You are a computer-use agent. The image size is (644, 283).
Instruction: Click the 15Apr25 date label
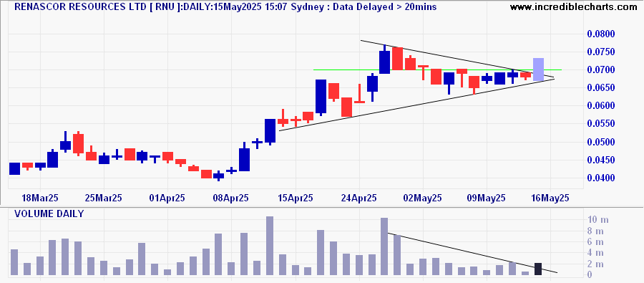(x=296, y=198)
